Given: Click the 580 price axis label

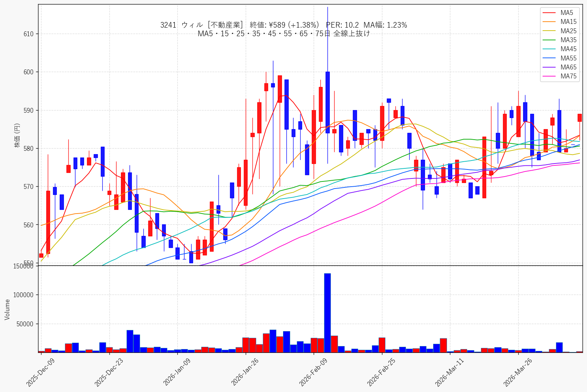Looking at the screenshot, I should click(28, 149).
